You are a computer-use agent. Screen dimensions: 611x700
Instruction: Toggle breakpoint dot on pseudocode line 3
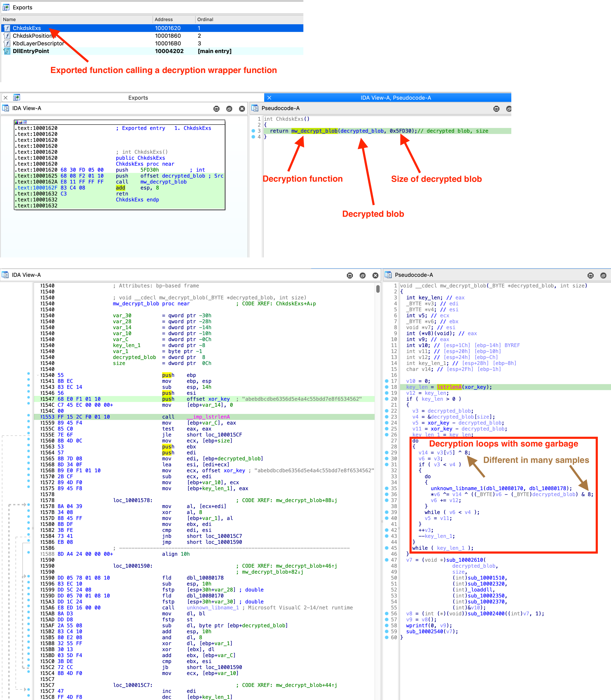[253, 131]
